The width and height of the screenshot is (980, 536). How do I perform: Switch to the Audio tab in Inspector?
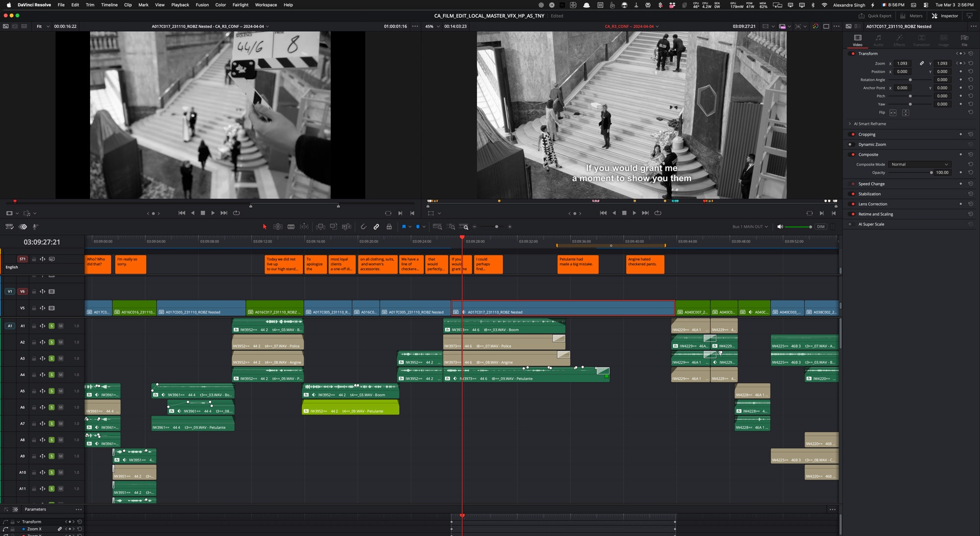(879, 40)
